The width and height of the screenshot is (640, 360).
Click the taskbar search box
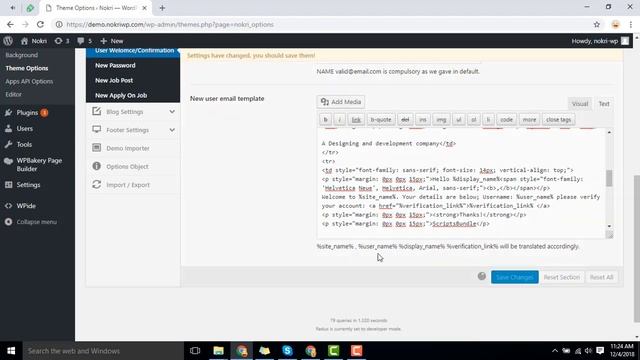(103, 351)
